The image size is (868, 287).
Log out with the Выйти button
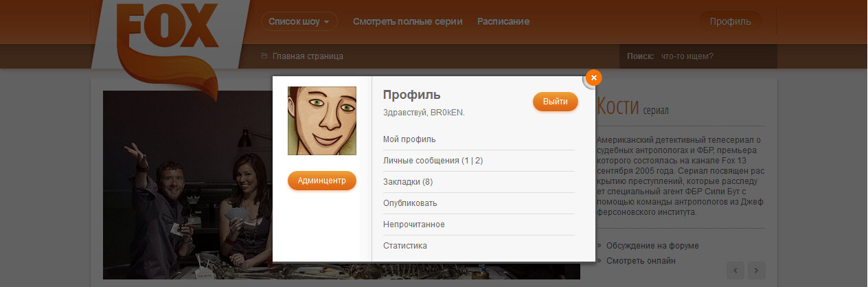click(556, 102)
